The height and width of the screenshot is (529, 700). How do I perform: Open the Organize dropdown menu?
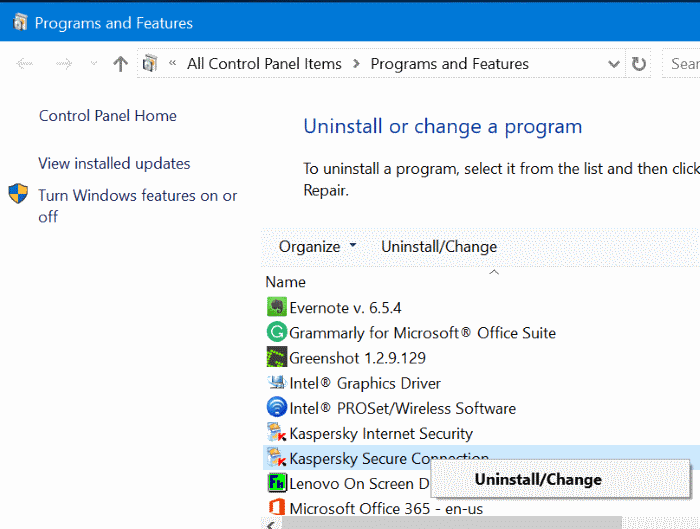click(x=317, y=247)
